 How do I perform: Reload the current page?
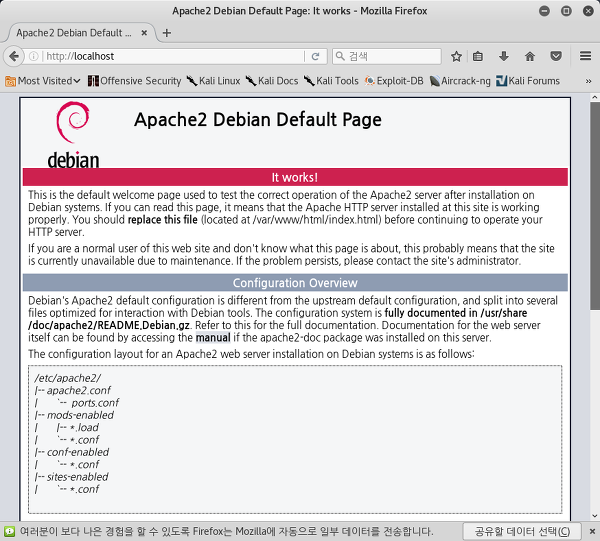tap(315, 57)
